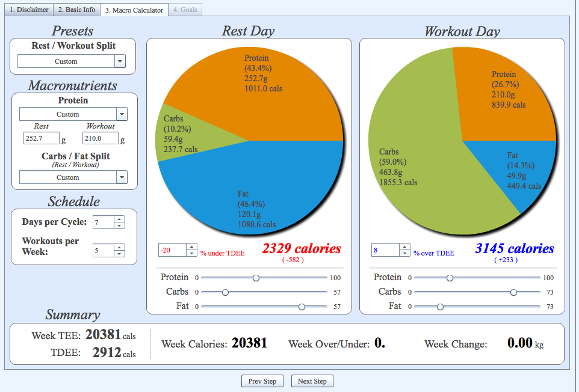Click up arrow on Workout Day TDEE percent
Image resolution: width=579 pixels, height=392 pixels.
tap(404, 247)
